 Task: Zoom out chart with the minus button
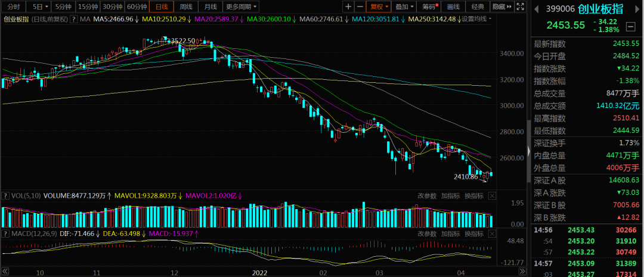pos(360,7)
